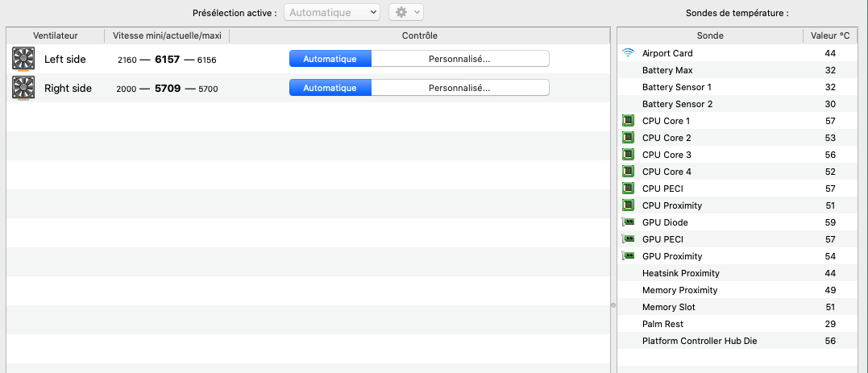Viewport: 868px width, 373px height.
Task: Click the CPU PECI chip icon
Action: click(x=629, y=189)
